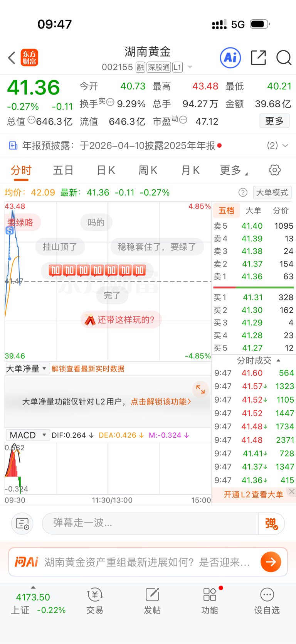Tap the 深股通 tag
The width and height of the screenshot is (296, 644).
pos(159,67)
